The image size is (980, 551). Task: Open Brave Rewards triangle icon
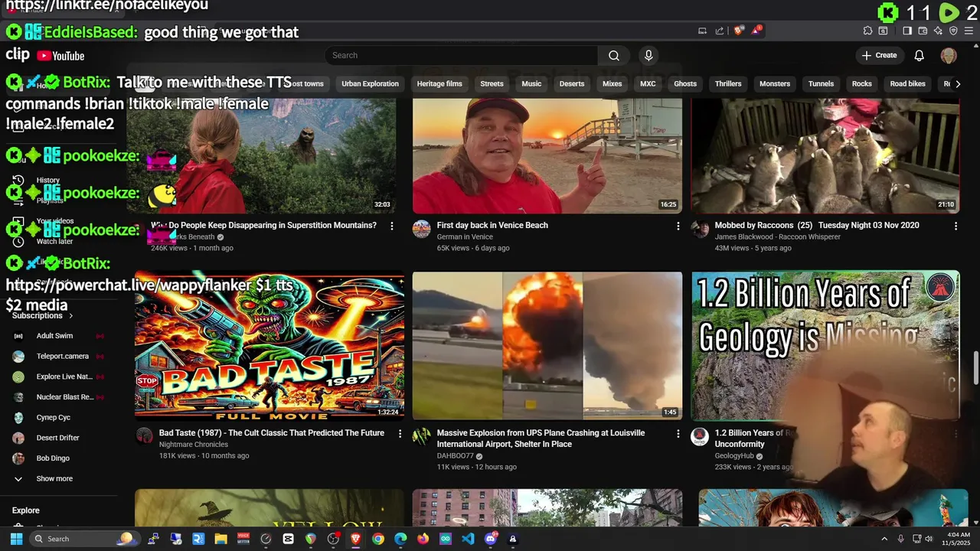tap(756, 31)
